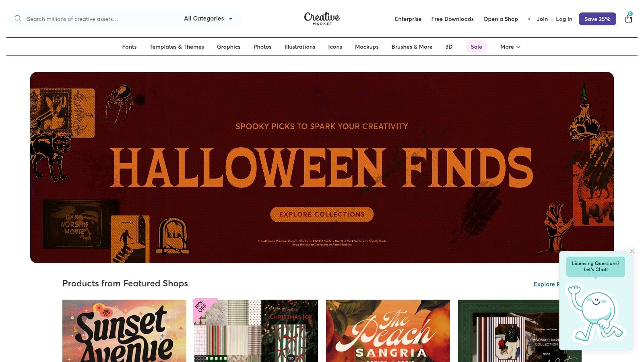Open The Peach Sangria product thumbnail
Viewport: 644px width, 362px height.
tap(388, 331)
